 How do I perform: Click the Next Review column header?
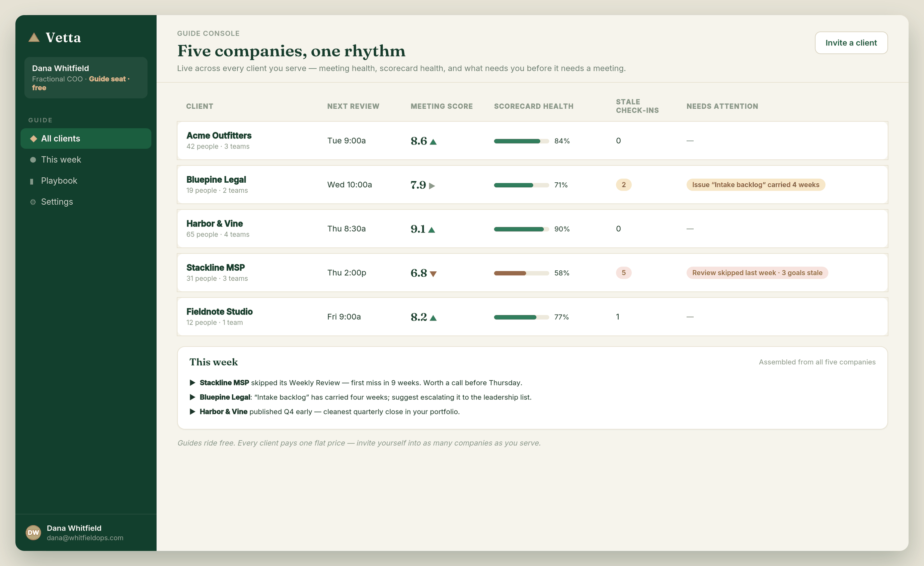coord(353,106)
